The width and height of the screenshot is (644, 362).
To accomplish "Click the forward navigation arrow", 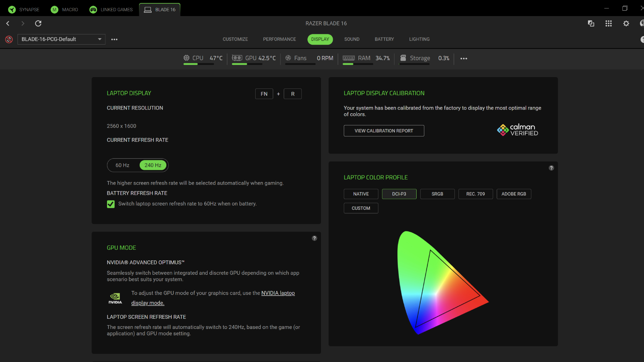I will (x=23, y=23).
